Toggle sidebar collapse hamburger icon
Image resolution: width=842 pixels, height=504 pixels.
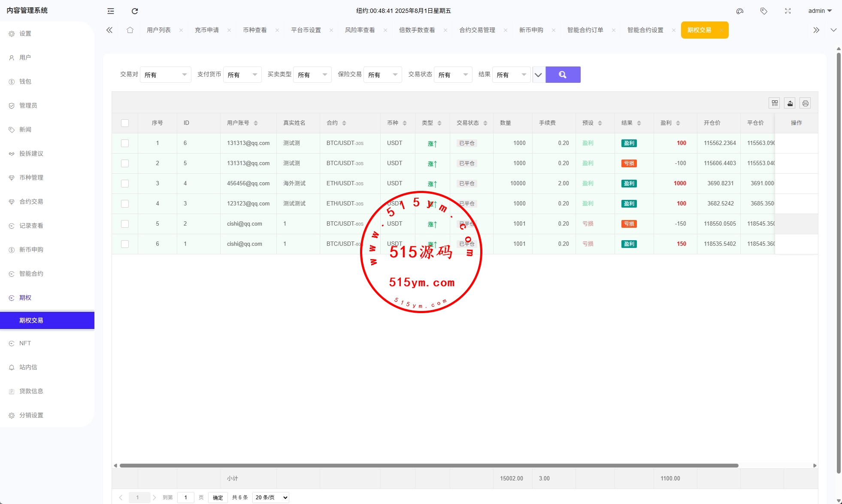click(x=111, y=11)
